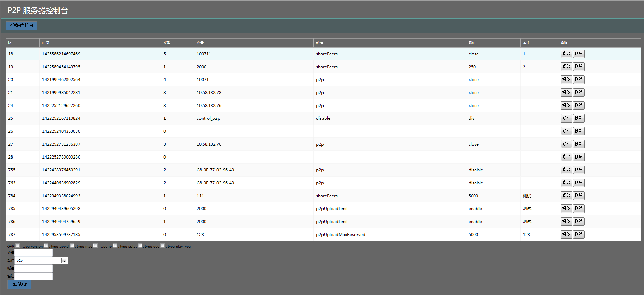Screen dimensions: 644x295
Task: Enable the type_playType checkbox
Action: (x=162, y=246)
